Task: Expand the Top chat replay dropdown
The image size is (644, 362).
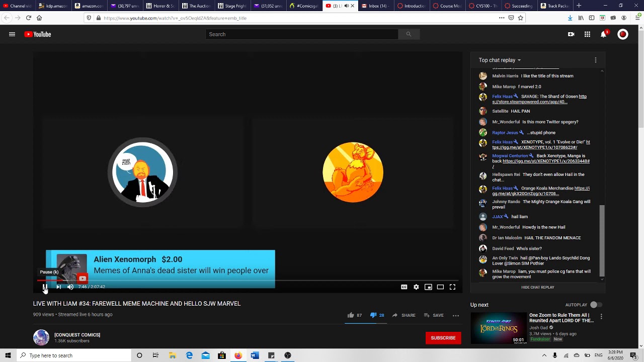Action: [x=500, y=60]
